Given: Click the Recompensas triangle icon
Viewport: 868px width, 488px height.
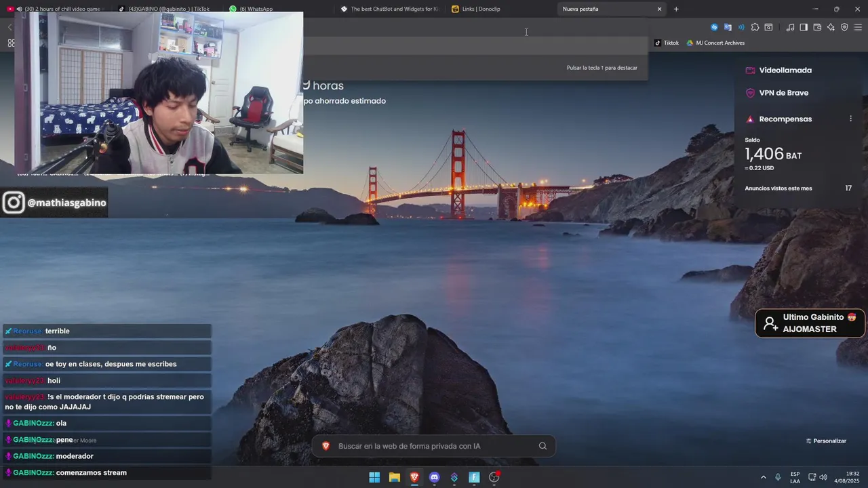Looking at the screenshot, I should (x=750, y=119).
